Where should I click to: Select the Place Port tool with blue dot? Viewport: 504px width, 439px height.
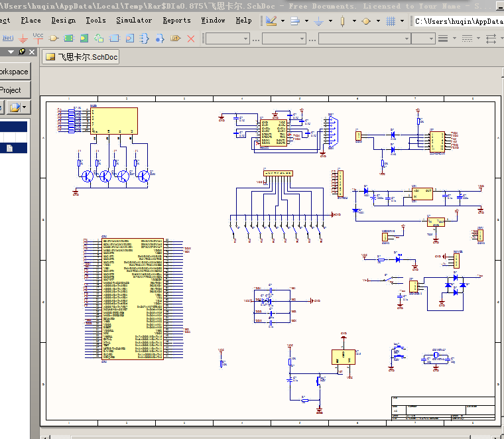pyautogui.click(x=160, y=38)
